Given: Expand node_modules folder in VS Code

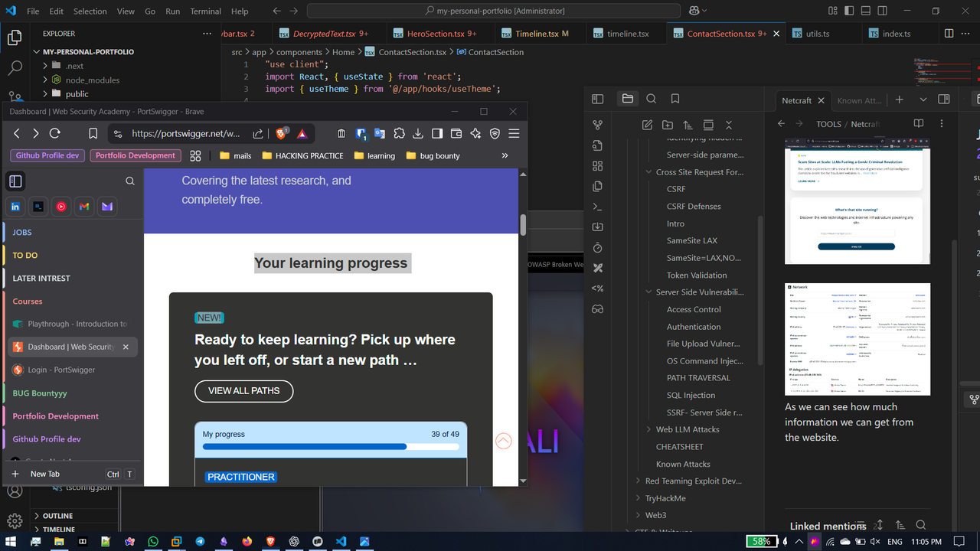Looking at the screenshot, I should click(46, 80).
